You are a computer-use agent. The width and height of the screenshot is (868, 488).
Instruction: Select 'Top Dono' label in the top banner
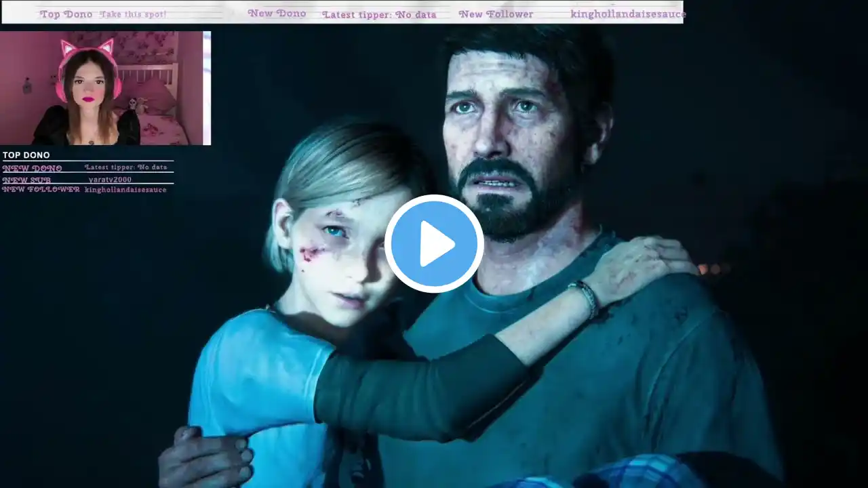tap(66, 14)
